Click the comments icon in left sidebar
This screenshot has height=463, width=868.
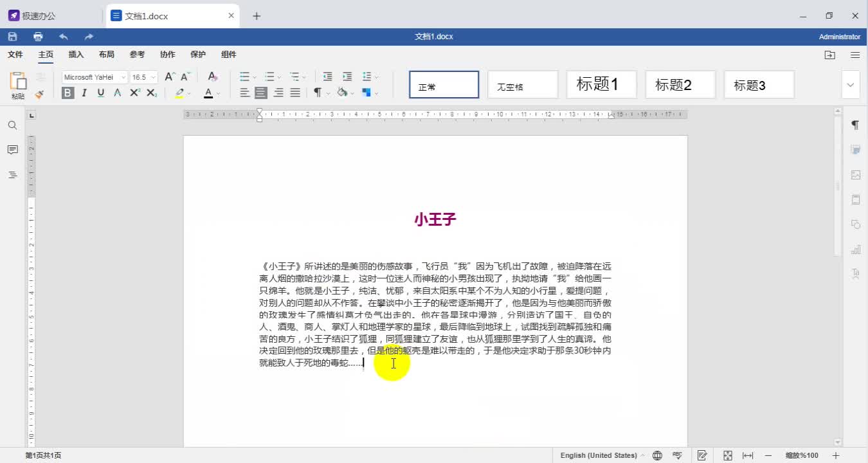click(x=12, y=150)
